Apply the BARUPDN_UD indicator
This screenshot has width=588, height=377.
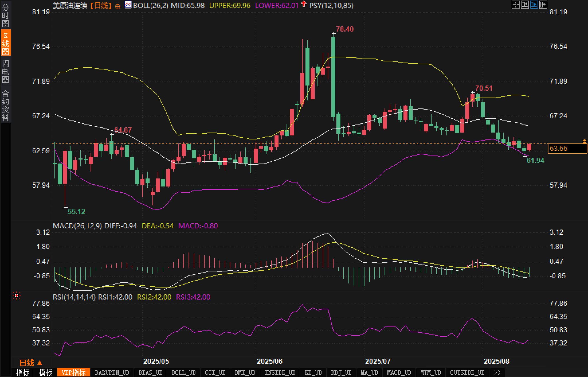tap(112, 372)
